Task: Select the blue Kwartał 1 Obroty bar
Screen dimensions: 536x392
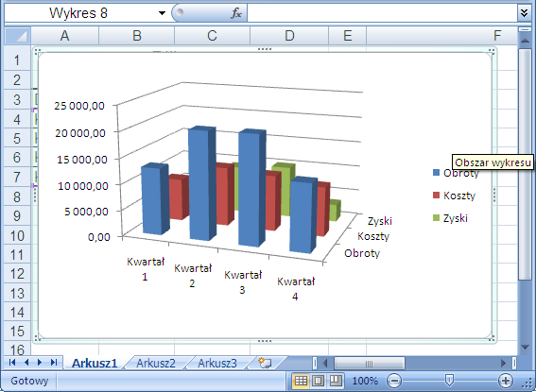Action: [154, 199]
